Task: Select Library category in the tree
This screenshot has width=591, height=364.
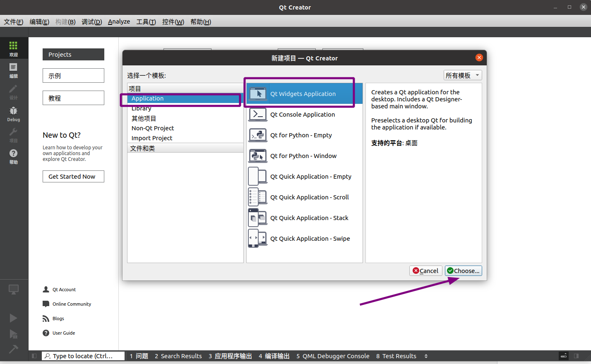Action: [x=142, y=108]
